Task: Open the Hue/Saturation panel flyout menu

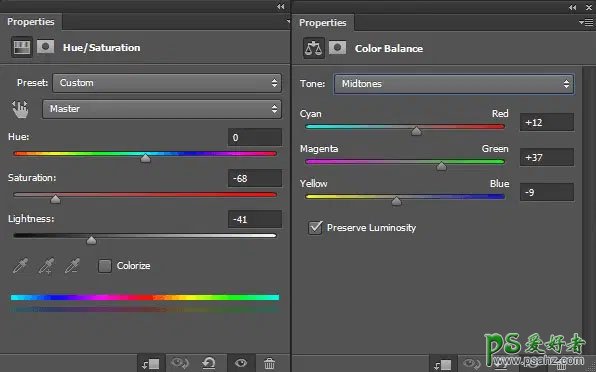Action: tap(288, 22)
